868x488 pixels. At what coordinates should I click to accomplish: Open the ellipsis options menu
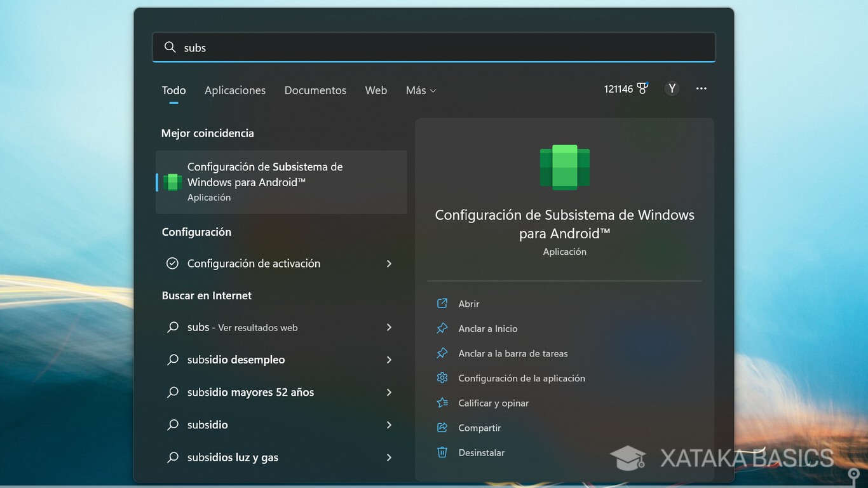701,88
